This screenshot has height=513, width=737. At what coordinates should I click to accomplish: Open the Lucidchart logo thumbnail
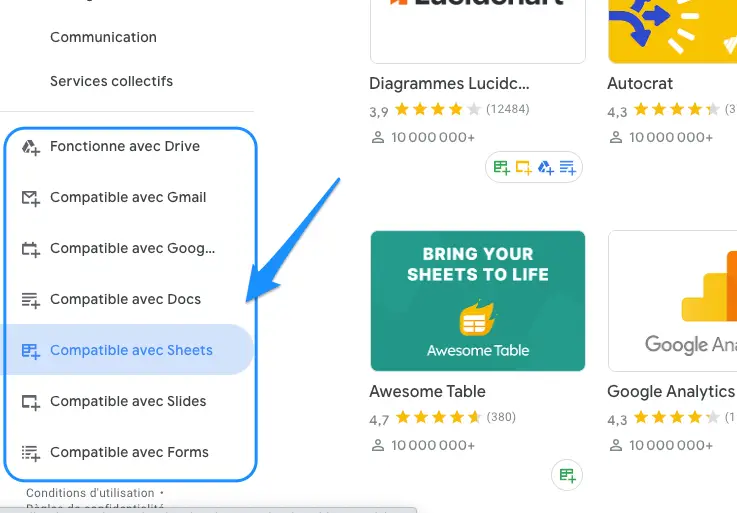tap(478, 31)
